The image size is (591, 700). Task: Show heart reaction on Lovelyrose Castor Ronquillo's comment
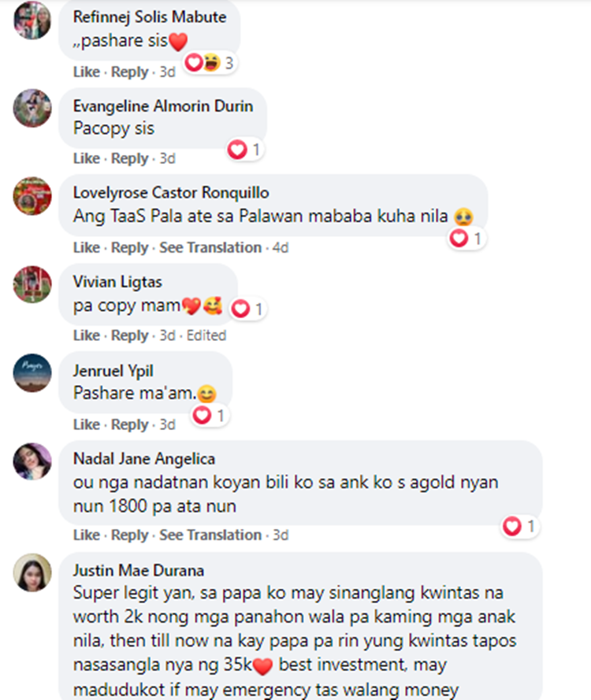466,239
